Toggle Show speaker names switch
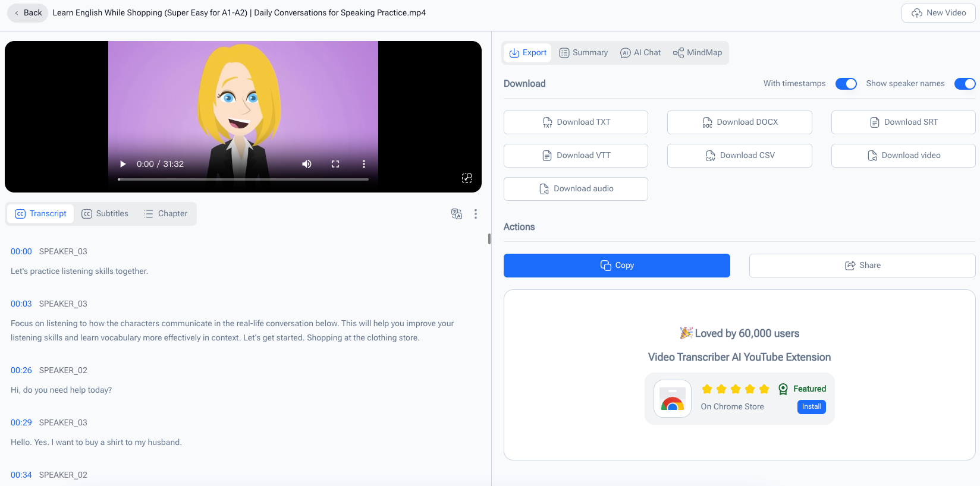 965,84
